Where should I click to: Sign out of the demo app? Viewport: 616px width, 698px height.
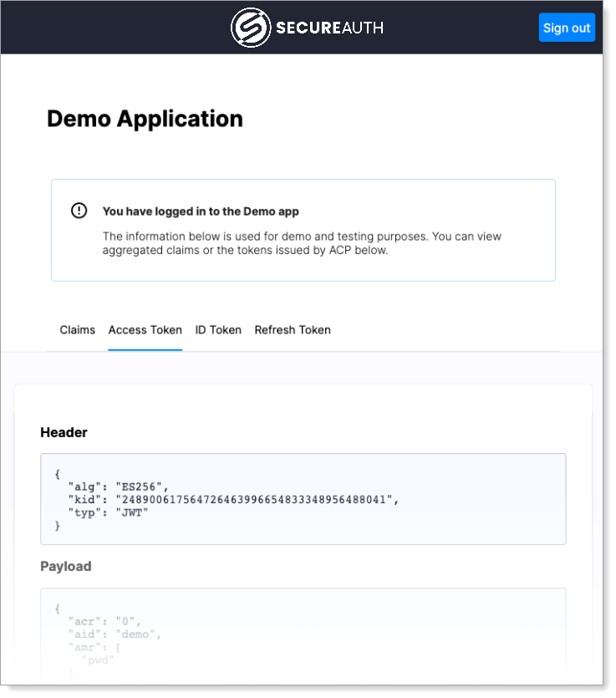tap(567, 28)
